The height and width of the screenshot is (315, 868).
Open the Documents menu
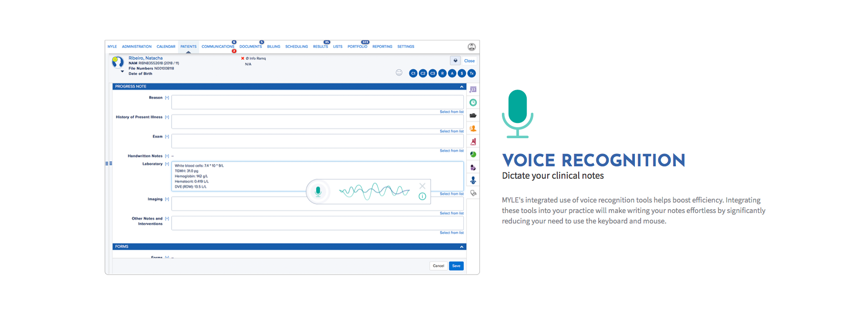tap(251, 47)
